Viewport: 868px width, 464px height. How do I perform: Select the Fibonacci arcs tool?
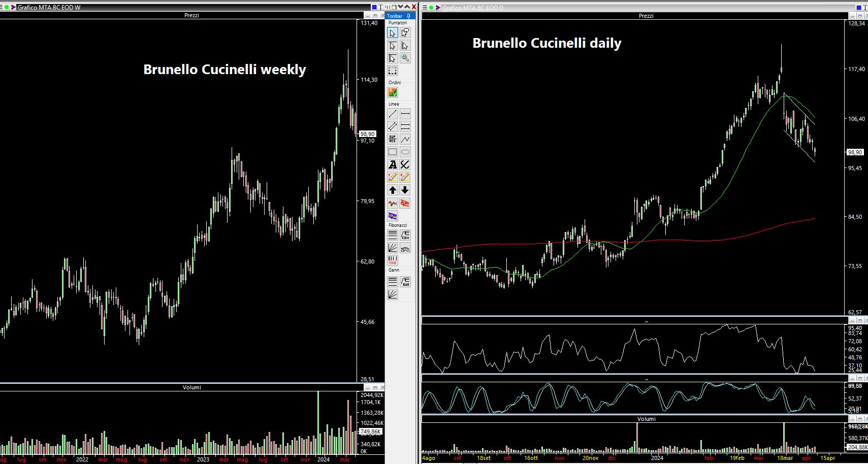coord(405,248)
